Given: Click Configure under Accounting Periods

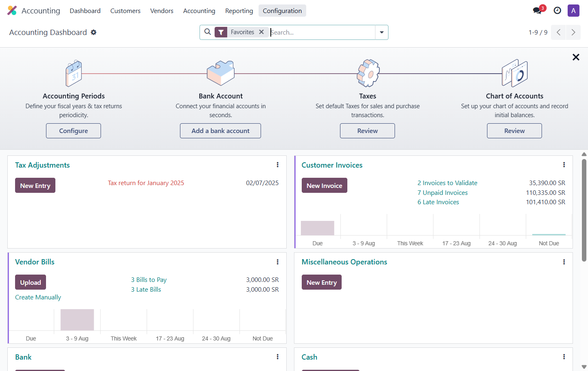Looking at the screenshot, I should pos(73,131).
